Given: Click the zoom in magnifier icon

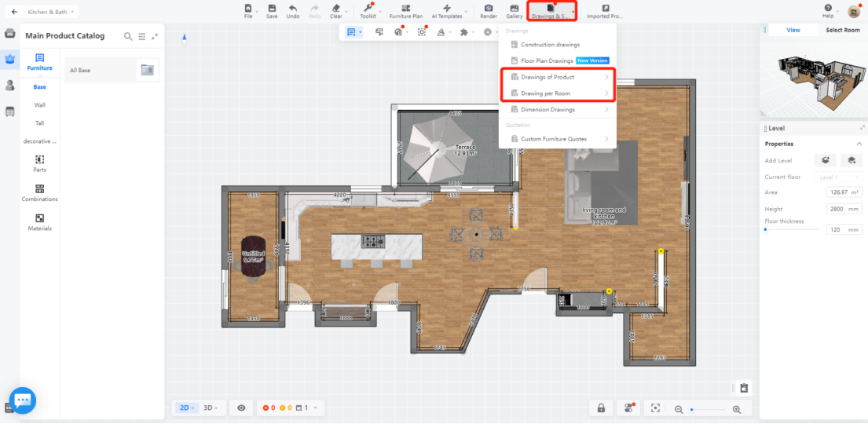Looking at the screenshot, I should coord(736,409).
